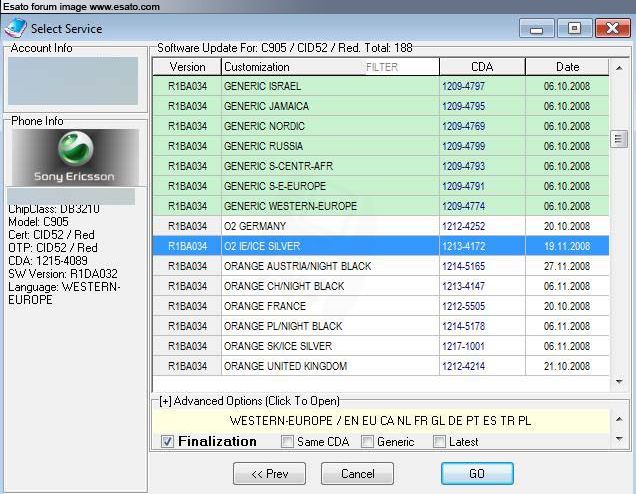Select the ORANGE AUSTRIA/NIGHT BLACK row
Image resolution: width=636 pixels, height=494 pixels.
click(x=381, y=266)
